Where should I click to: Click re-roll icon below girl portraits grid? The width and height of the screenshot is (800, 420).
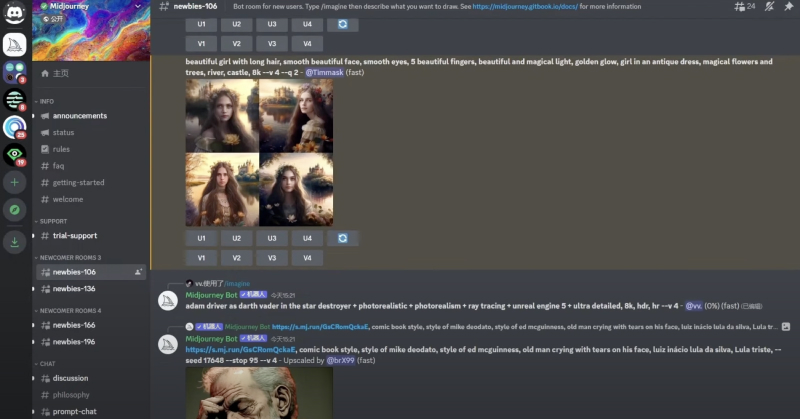tap(342, 238)
